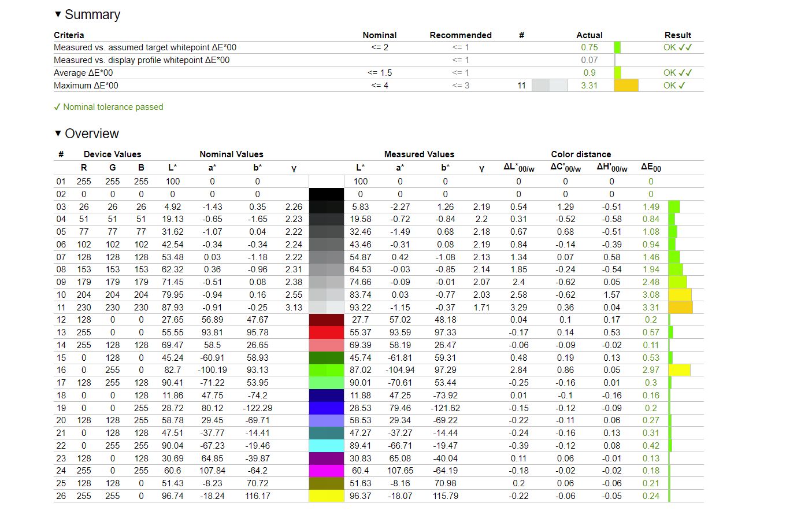Click the yellow swatch in row 26

(x=327, y=496)
